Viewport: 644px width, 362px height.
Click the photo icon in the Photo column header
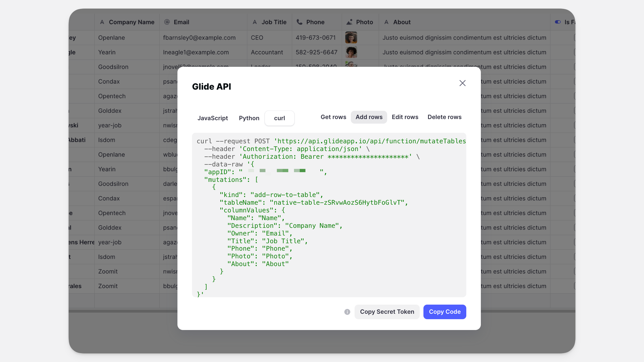click(349, 22)
